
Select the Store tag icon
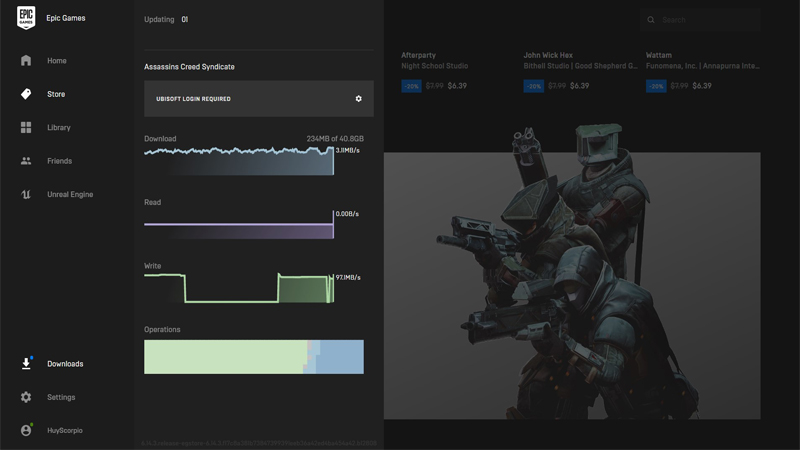(26, 94)
